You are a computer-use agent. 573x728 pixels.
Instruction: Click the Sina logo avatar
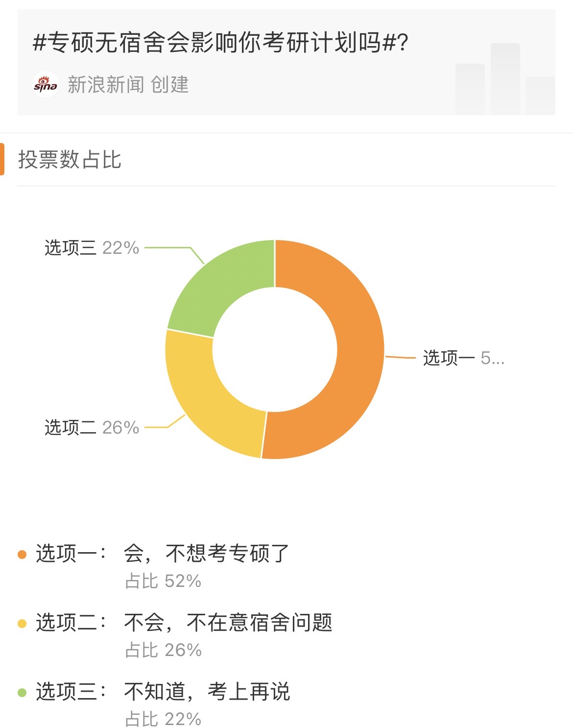tap(46, 85)
